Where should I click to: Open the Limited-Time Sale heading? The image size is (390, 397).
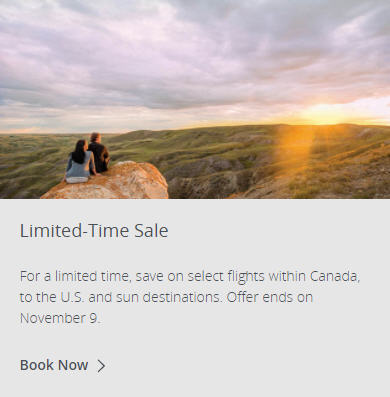coord(94,231)
